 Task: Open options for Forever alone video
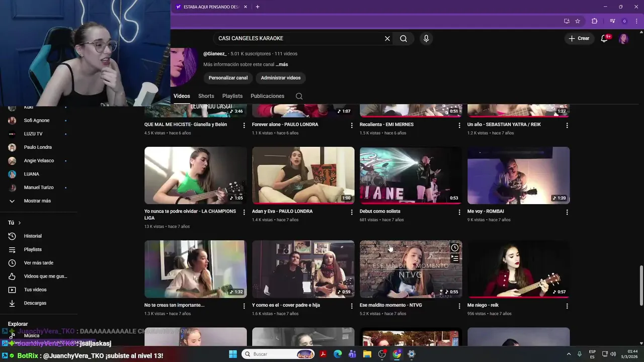352,125
